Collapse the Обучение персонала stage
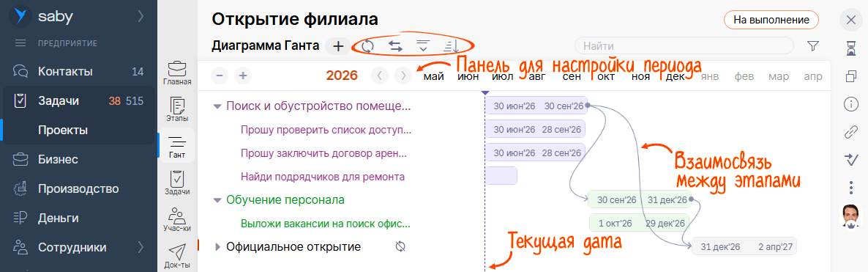This screenshot has width=868, height=272. pyautogui.click(x=217, y=200)
